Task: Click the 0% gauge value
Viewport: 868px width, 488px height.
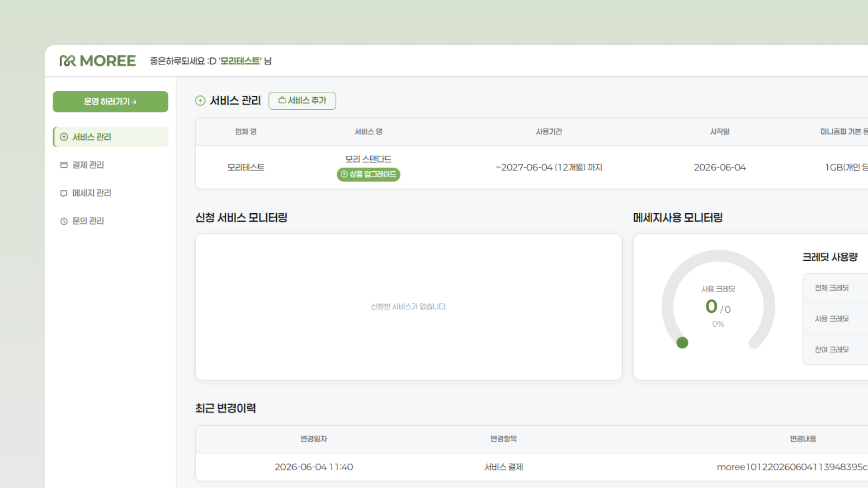Action: [x=718, y=324]
